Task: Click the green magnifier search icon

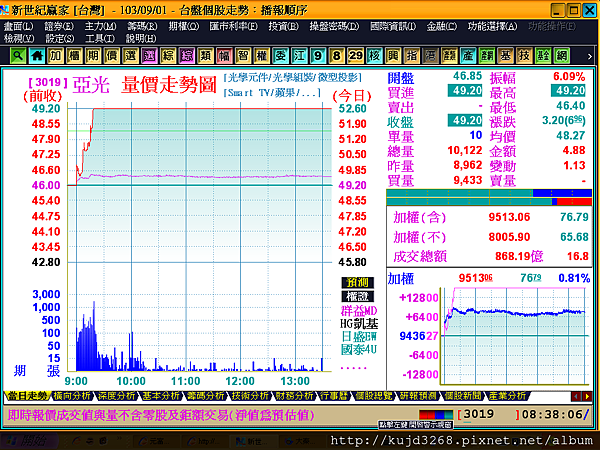Action: click(17, 56)
